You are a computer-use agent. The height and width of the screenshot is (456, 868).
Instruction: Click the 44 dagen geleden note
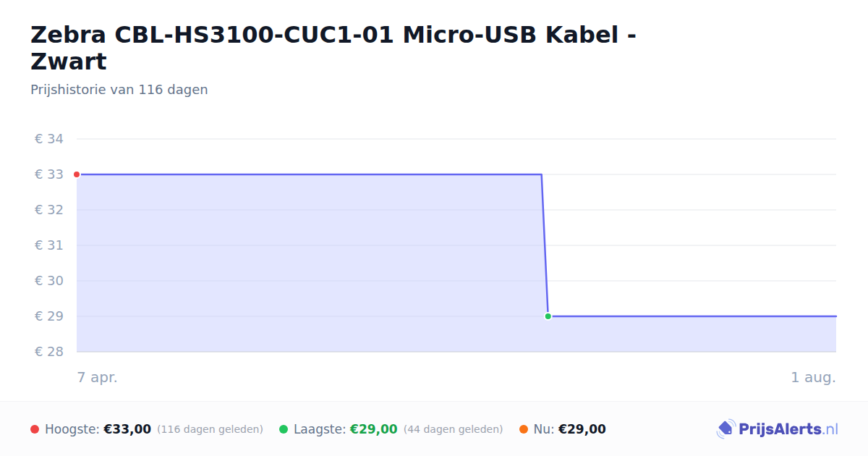[x=453, y=429]
